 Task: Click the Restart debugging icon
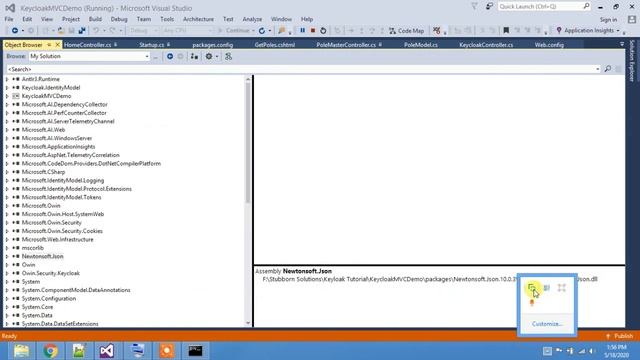(x=323, y=31)
